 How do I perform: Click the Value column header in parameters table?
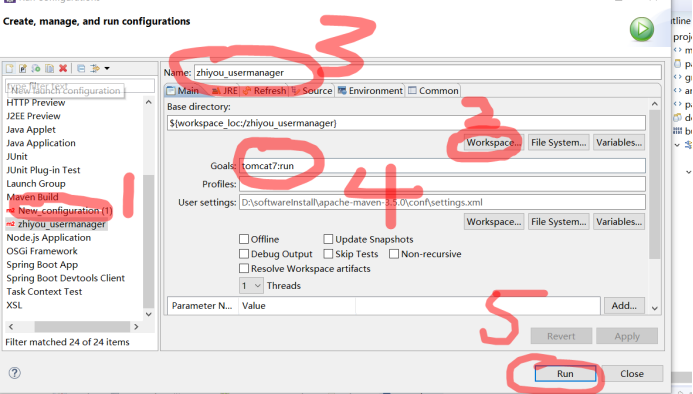(297, 306)
